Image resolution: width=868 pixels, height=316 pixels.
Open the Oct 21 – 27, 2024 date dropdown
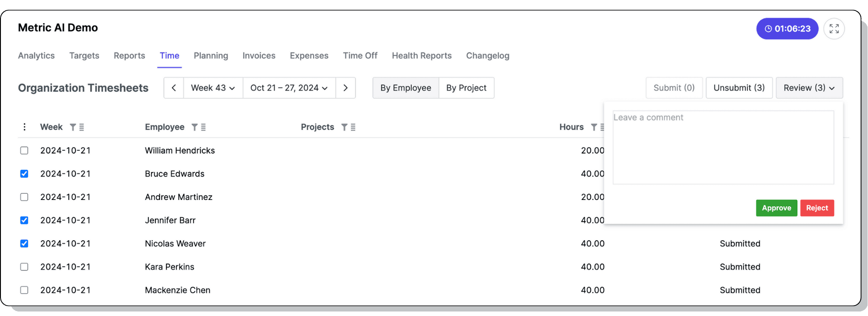[289, 88]
